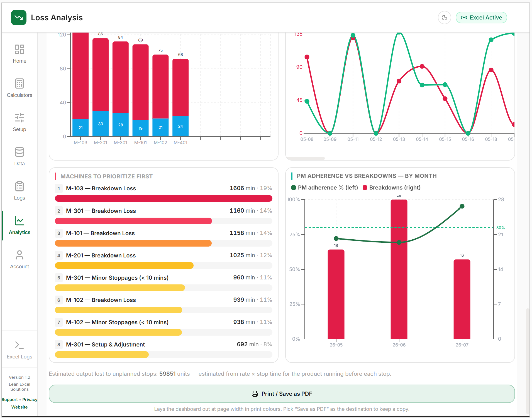This screenshot has height=418, width=532.
Task: Switch to the Setup tab label
Action: [19, 129]
